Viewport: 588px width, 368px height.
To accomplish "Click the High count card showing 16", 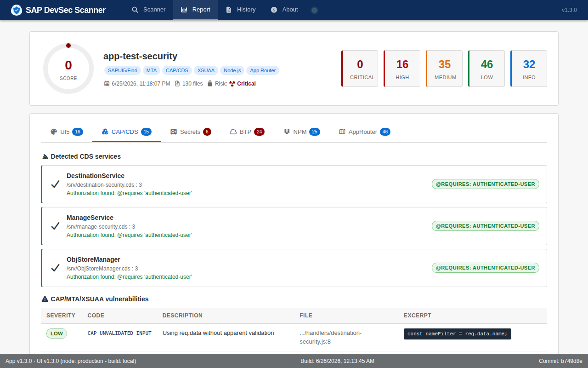I will pos(402,69).
